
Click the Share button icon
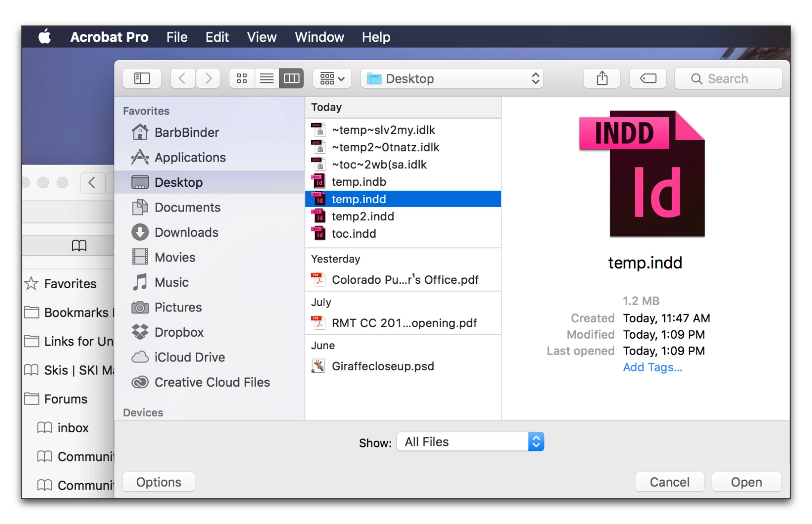[x=602, y=78]
